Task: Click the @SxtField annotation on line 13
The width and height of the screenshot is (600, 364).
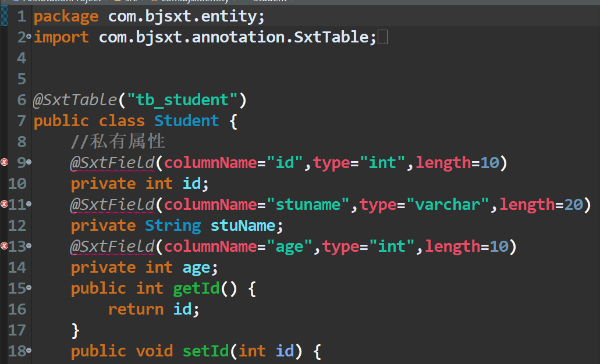Action: [112, 246]
